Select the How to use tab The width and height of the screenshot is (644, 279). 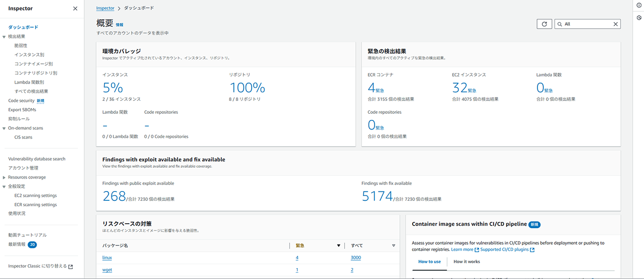(x=429, y=262)
